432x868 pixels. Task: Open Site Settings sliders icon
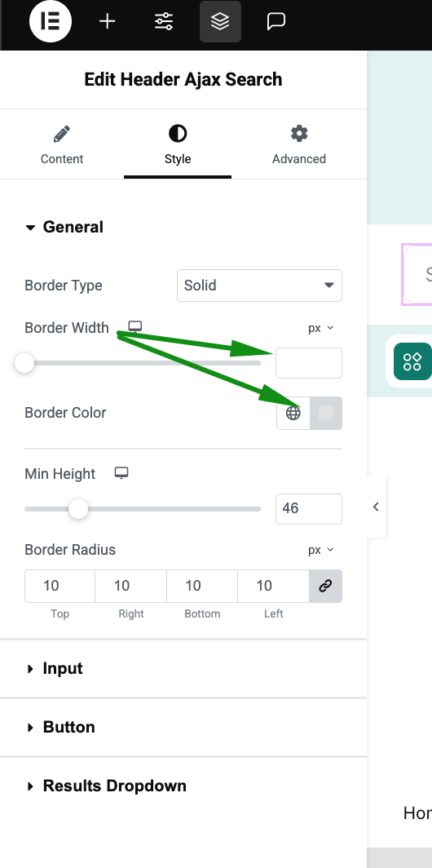click(x=164, y=21)
